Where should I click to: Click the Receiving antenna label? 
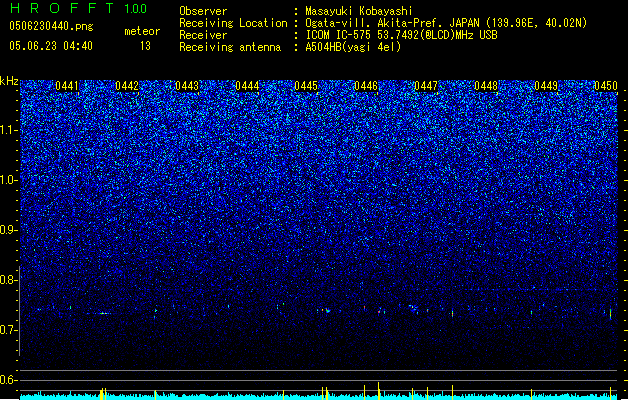coord(230,47)
